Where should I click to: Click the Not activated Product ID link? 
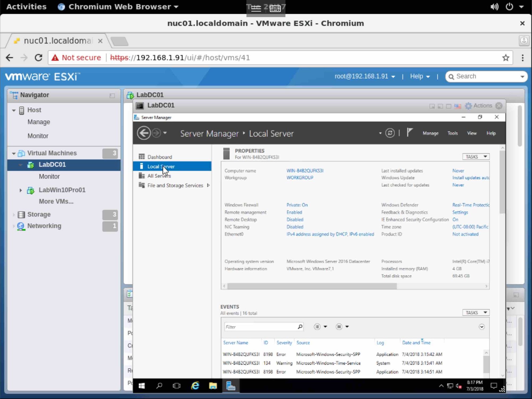pyautogui.click(x=465, y=234)
